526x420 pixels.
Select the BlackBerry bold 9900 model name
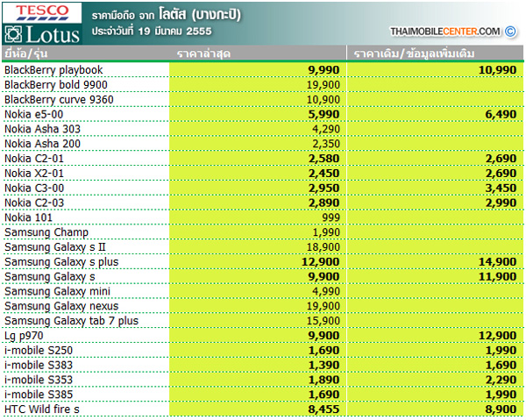pyautogui.click(x=56, y=85)
